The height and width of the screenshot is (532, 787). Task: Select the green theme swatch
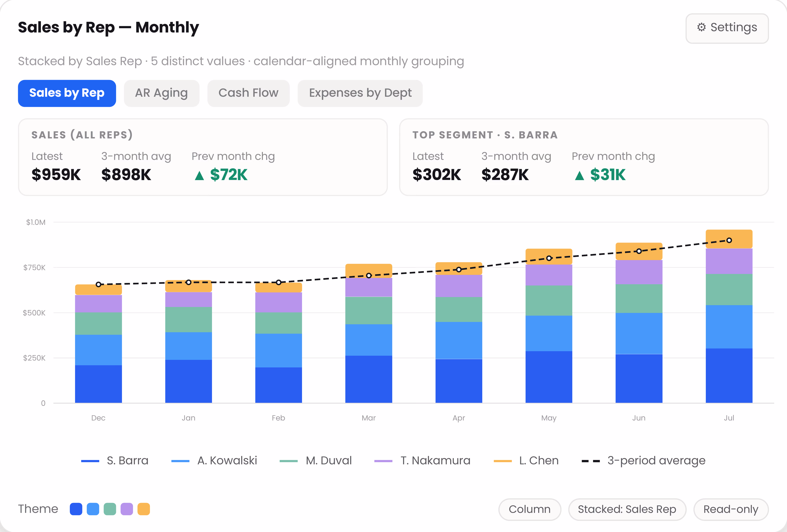coord(110,509)
